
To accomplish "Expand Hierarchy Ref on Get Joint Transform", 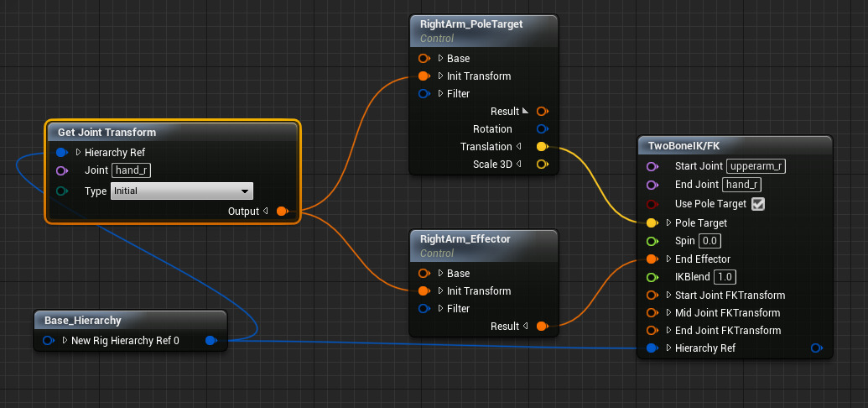I will click(78, 153).
